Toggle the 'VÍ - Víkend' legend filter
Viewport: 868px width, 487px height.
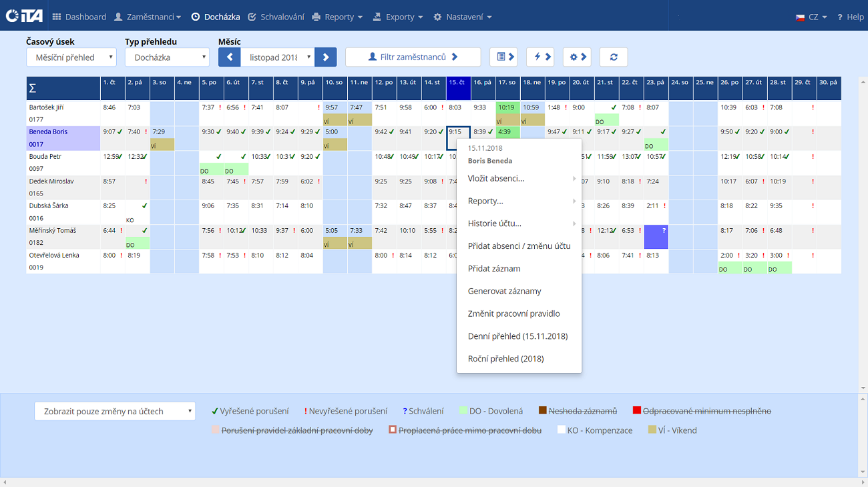point(672,430)
